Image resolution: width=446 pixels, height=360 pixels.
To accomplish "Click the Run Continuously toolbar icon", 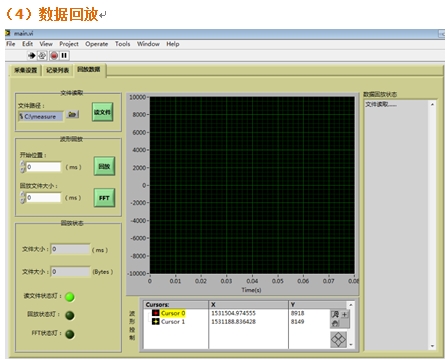I will tap(42, 55).
